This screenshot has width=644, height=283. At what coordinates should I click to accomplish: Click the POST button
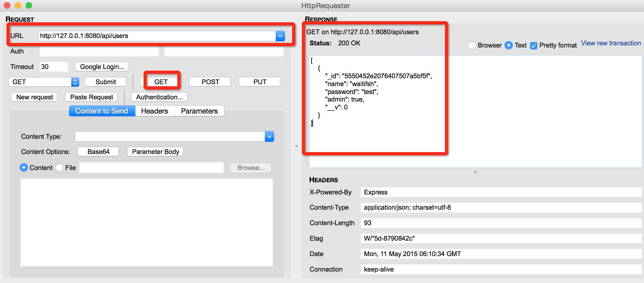click(210, 82)
